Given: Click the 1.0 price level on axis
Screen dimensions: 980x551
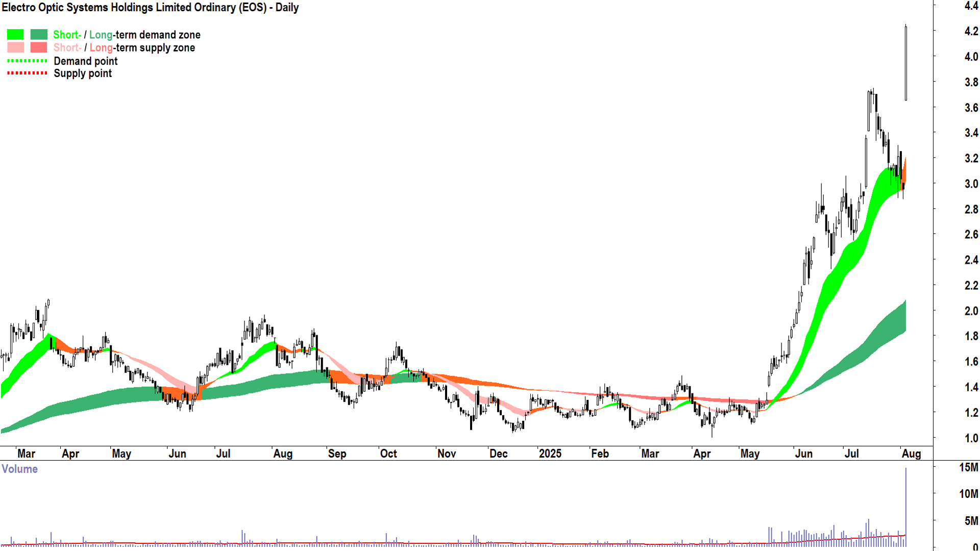Looking at the screenshot, I should pos(971,438).
